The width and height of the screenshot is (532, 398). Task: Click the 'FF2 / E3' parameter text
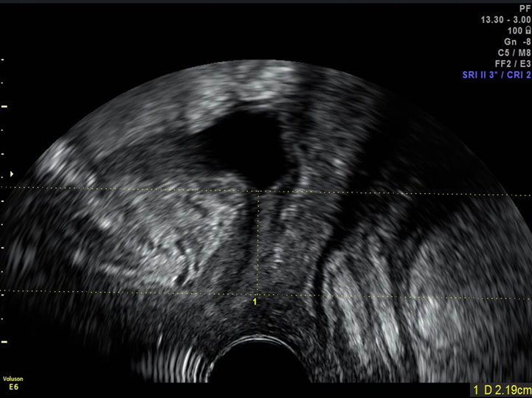coord(514,64)
